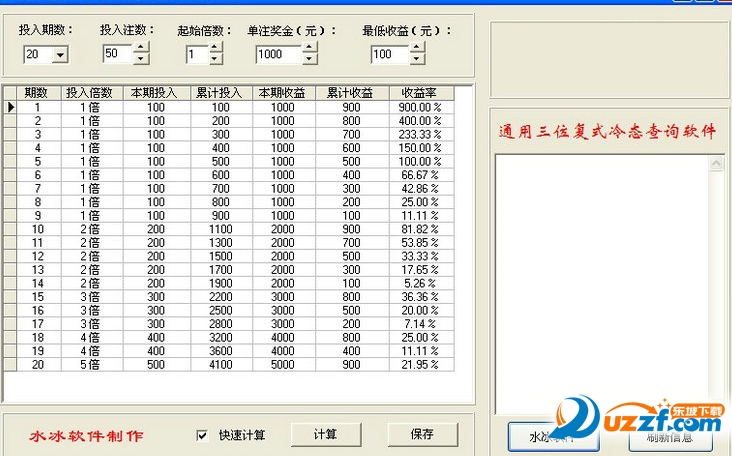732x456 pixels.
Task: Click the 81.82 % cell
Action: click(x=421, y=229)
